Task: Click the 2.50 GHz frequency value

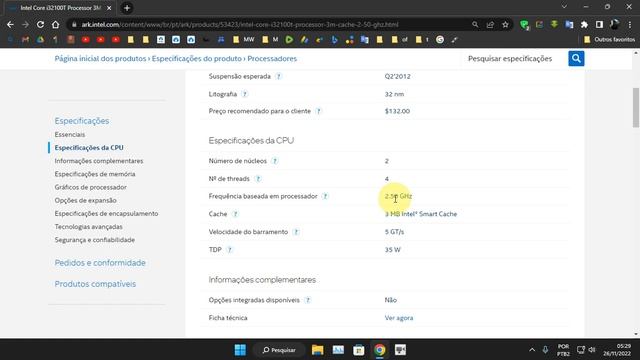Action: 398,196
